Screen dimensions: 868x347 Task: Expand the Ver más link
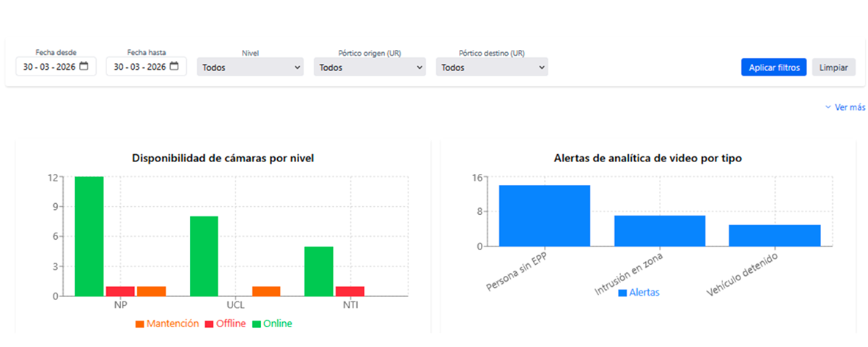tap(845, 107)
